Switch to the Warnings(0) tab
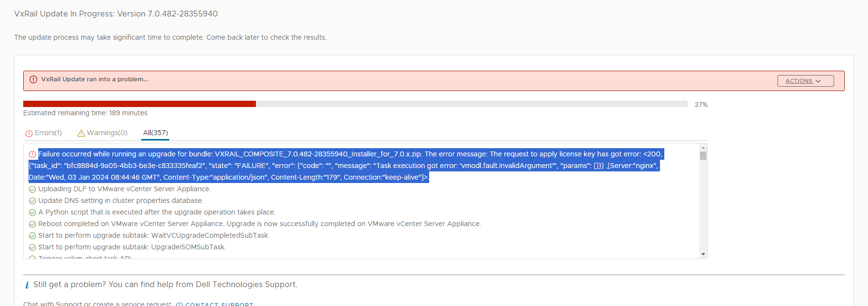 (103, 133)
